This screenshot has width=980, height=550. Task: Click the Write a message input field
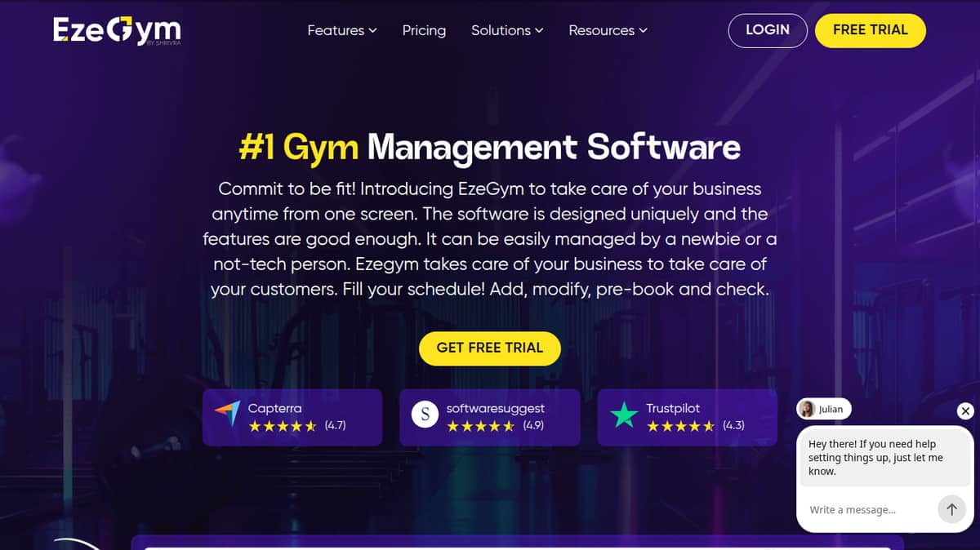[x=870, y=509]
